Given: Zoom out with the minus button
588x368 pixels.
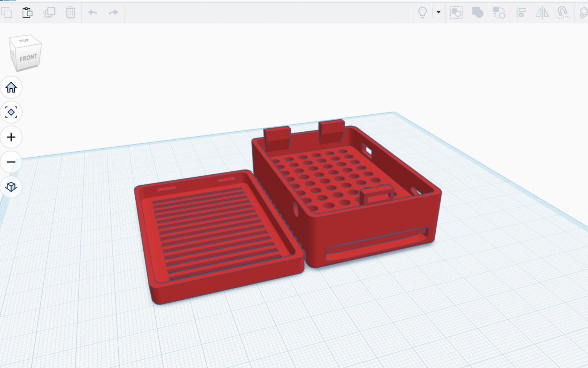Looking at the screenshot, I should click(11, 162).
